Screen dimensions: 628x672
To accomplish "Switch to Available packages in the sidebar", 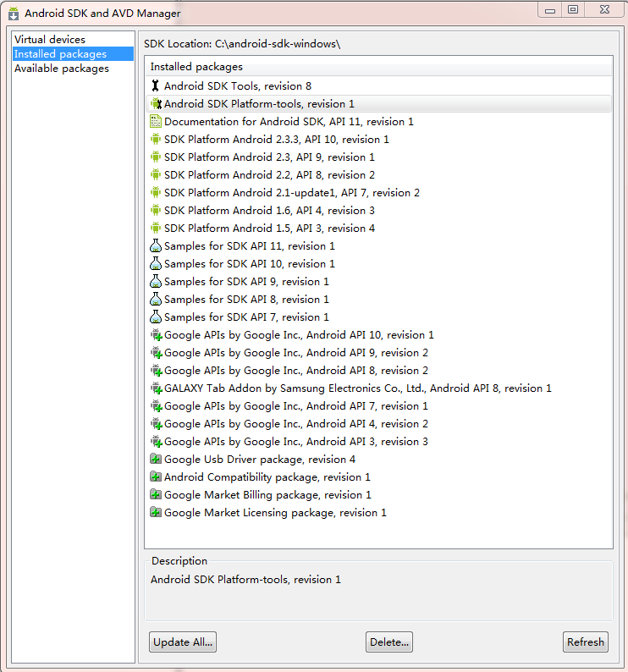I will (x=62, y=69).
